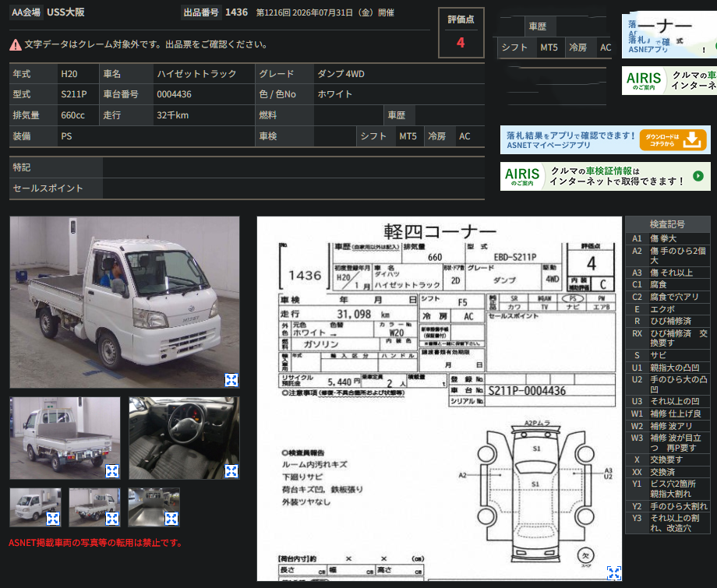Viewport: 717px width, 588px height.
Task: Open the ASNET My Page app banner
Action: pyautogui.click(x=606, y=140)
